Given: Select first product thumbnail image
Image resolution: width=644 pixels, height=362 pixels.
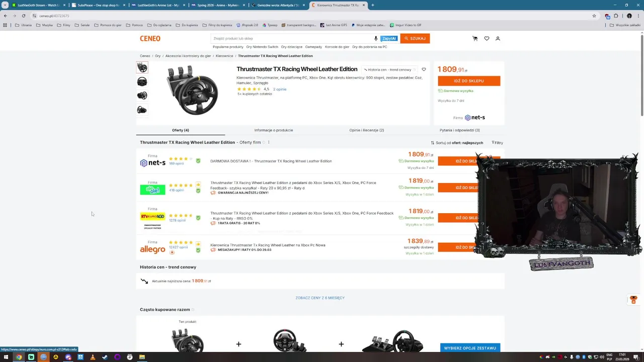Looking at the screenshot, I should pyautogui.click(x=142, y=67).
